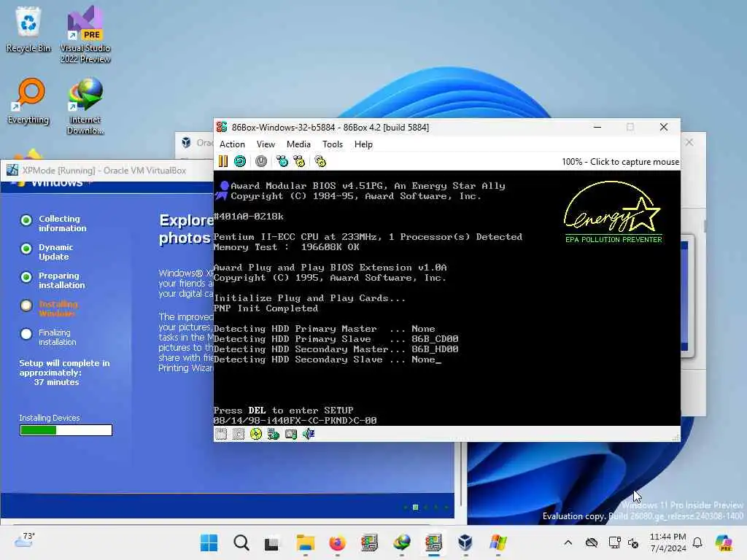Open the Recycle Bin desktop icon
Image resolution: width=747 pixels, height=560 pixels.
(x=28, y=29)
